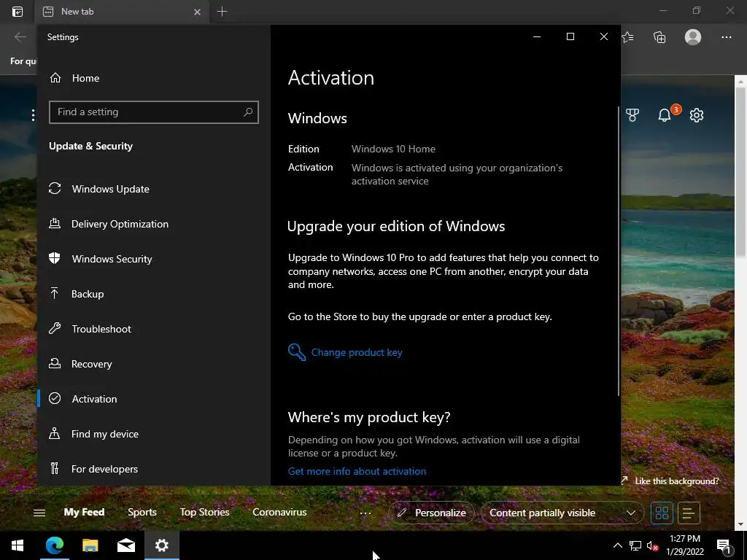747x560 pixels.
Task: Click the key icon beside Change product key
Action: tap(297, 352)
